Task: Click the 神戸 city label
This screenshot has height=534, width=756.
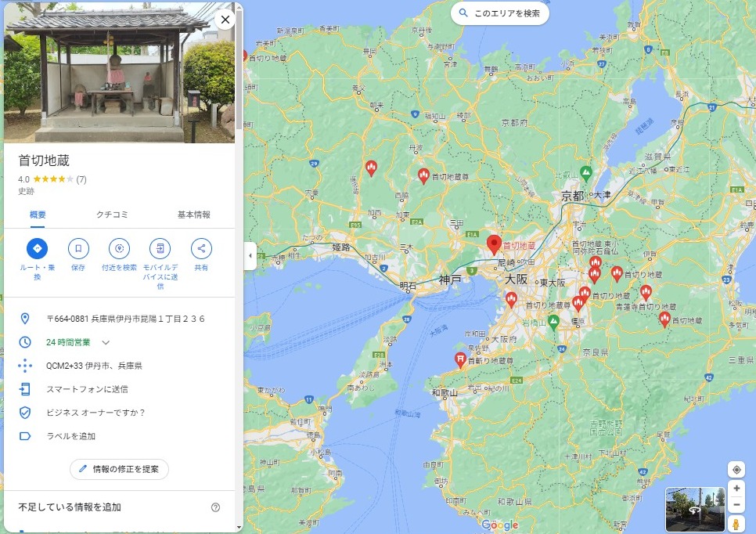Action: point(450,280)
